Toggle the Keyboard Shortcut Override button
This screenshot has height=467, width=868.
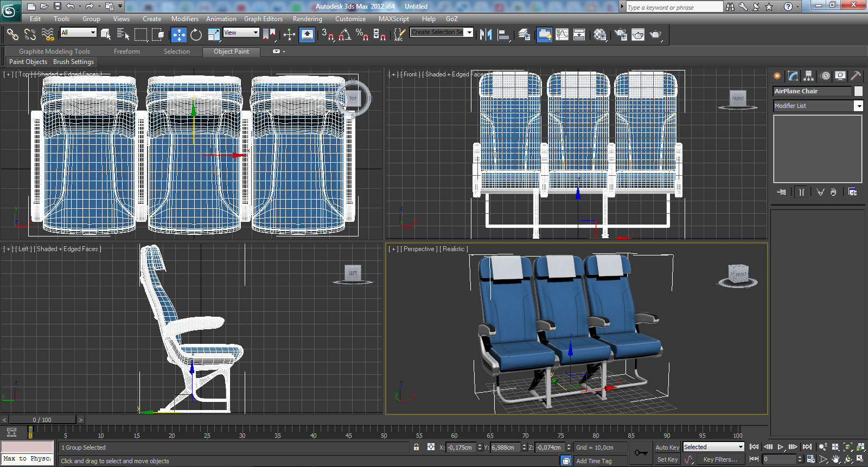click(x=307, y=35)
